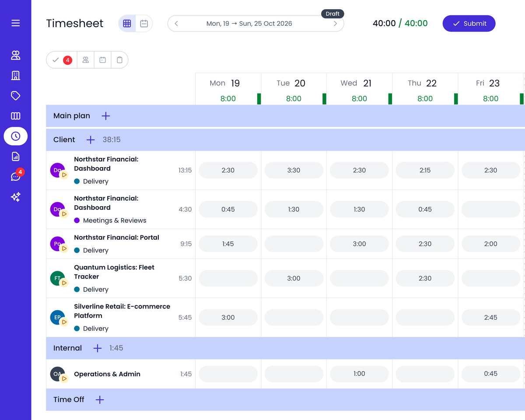Select the Tue 20 column header
525x420 pixels.
(294, 89)
